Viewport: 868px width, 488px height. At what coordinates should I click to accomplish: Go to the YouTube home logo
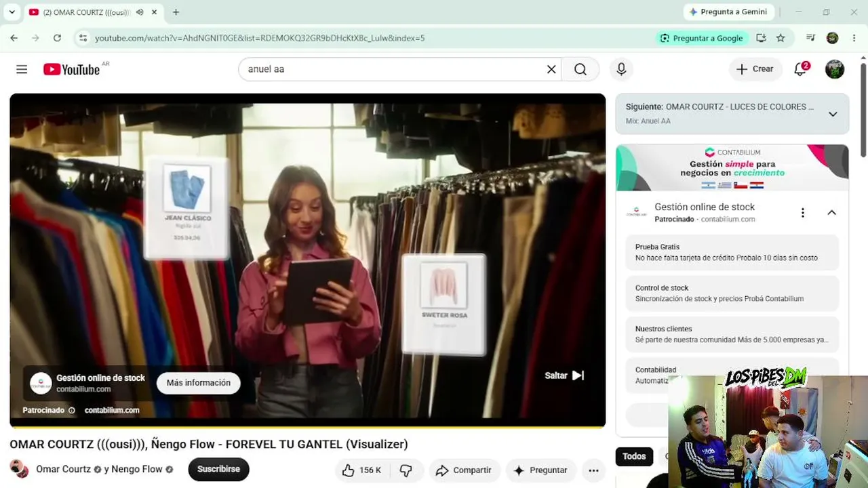click(72, 69)
